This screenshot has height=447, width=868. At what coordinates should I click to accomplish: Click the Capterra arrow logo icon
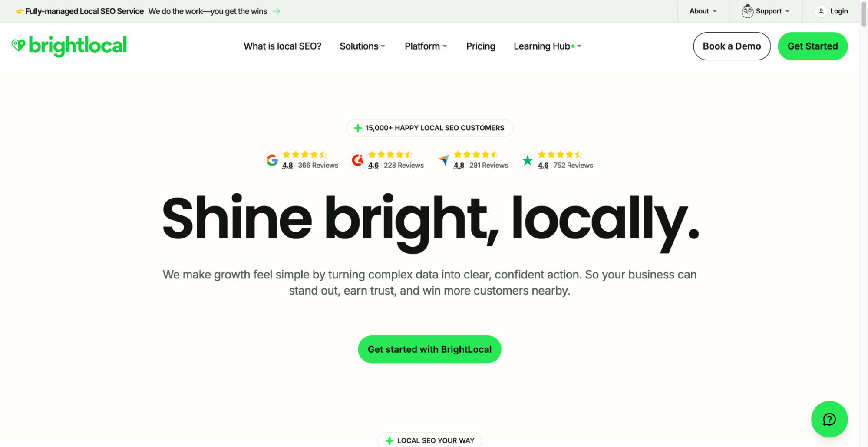coord(443,160)
